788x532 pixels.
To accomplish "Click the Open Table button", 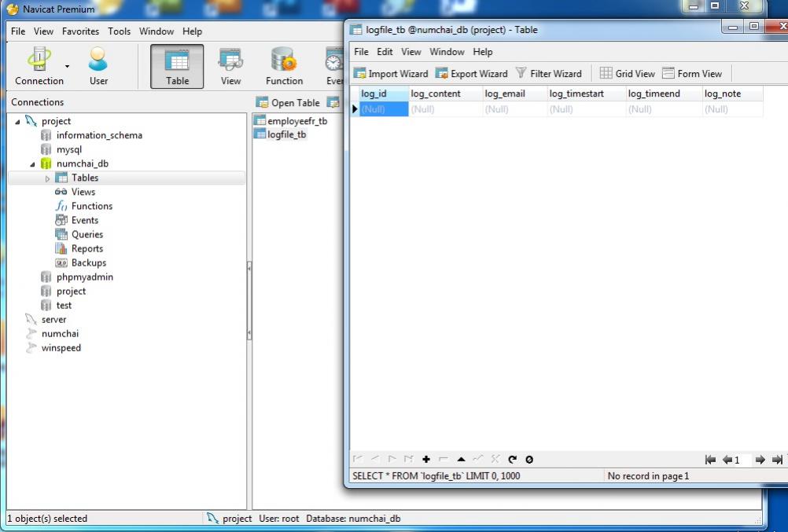I will coord(288,103).
